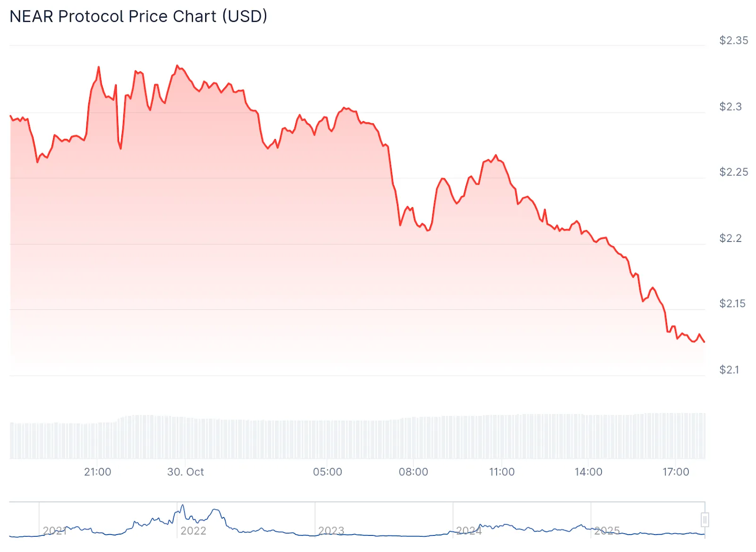Click the $2.1 price axis label
Viewport: 756px width, 552px height.
(x=729, y=370)
